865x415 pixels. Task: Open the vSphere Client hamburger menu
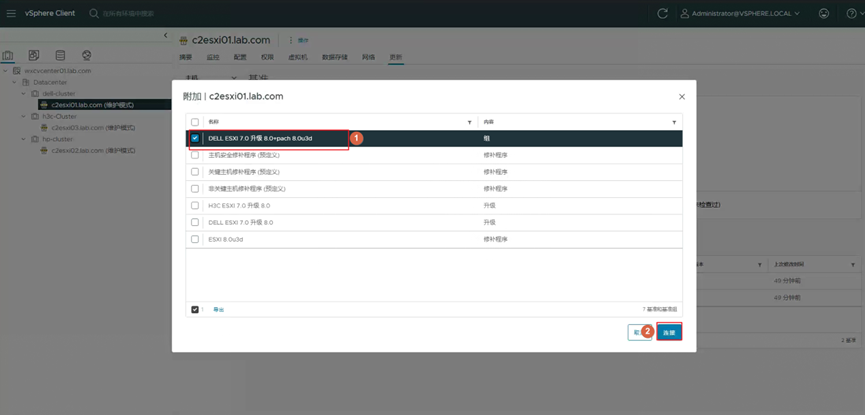(x=11, y=13)
